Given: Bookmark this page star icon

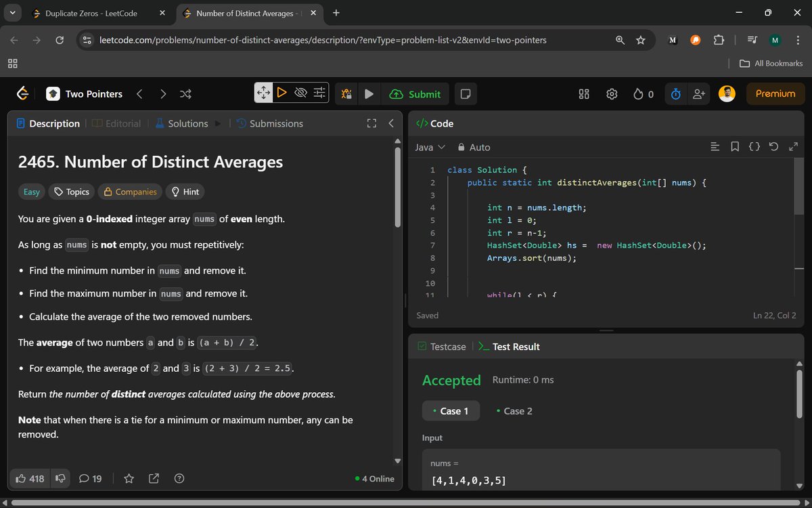Looking at the screenshot, I should pyautogui.click(x=640, y=40).
